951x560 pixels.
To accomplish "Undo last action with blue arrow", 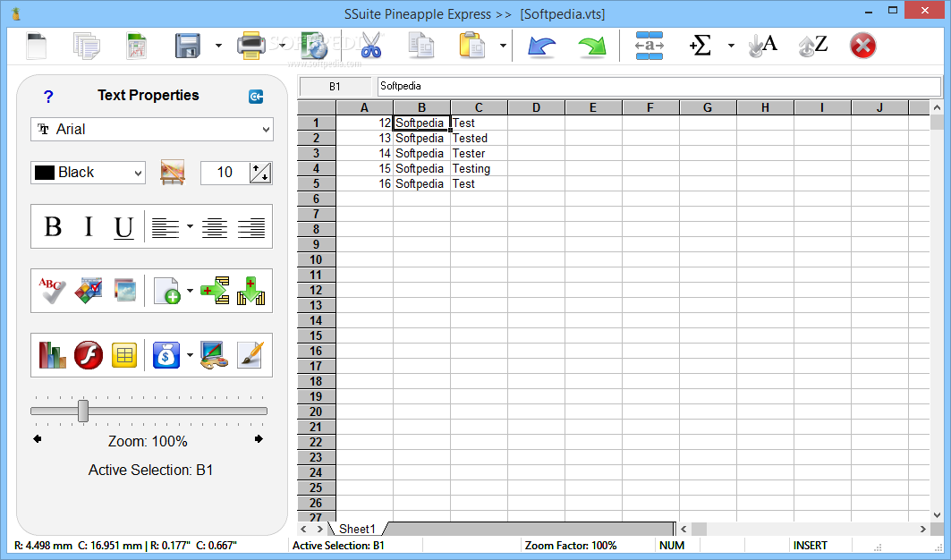I will [541, 47].
